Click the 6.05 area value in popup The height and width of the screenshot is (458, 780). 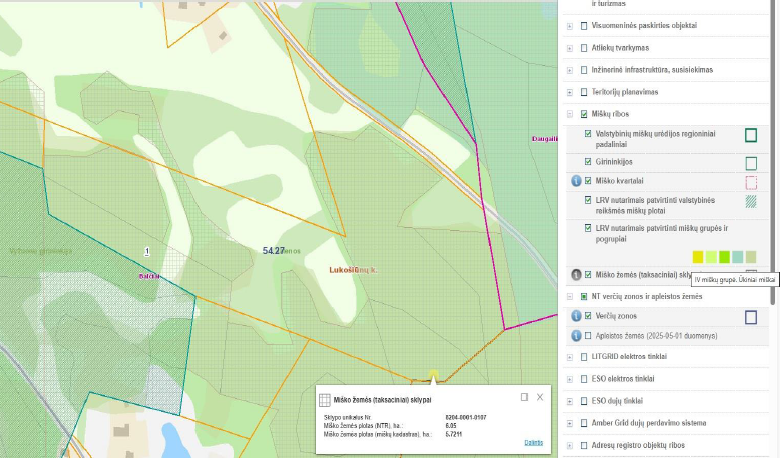tap(451, 426)
